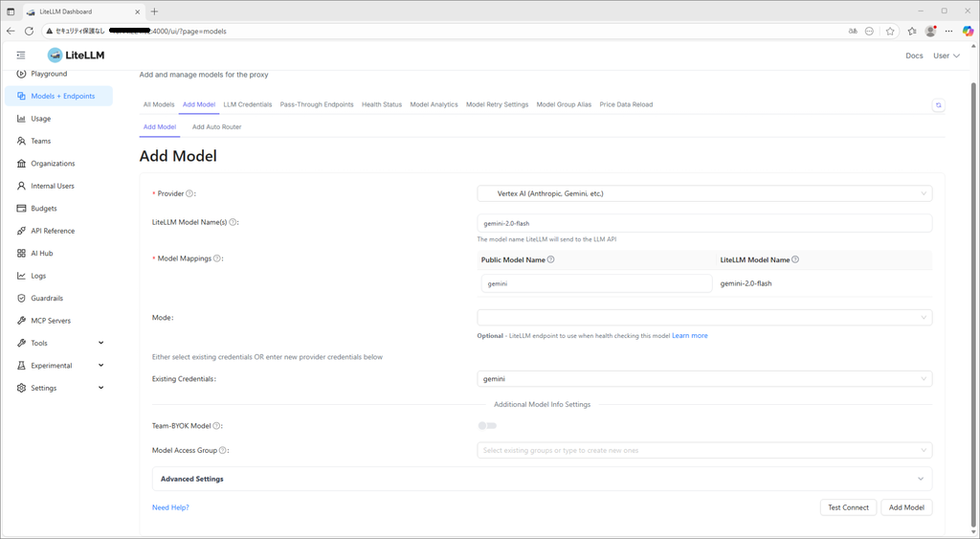Open the Add Auto Router tab

tap(216, 126)
